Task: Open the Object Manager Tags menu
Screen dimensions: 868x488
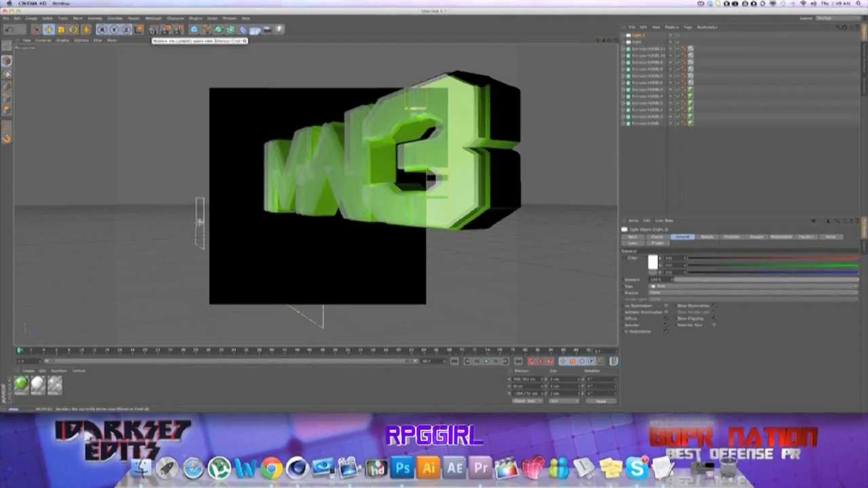Action: [688, 27]
